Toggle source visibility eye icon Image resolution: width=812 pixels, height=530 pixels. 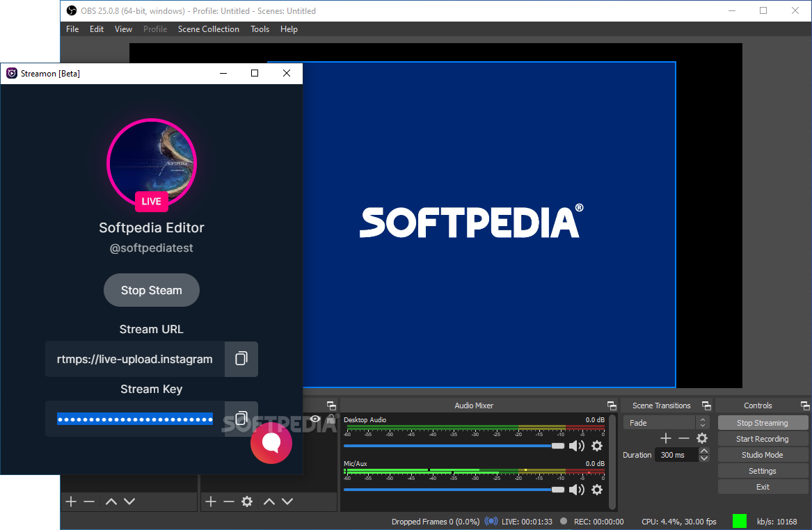(315, 419)
